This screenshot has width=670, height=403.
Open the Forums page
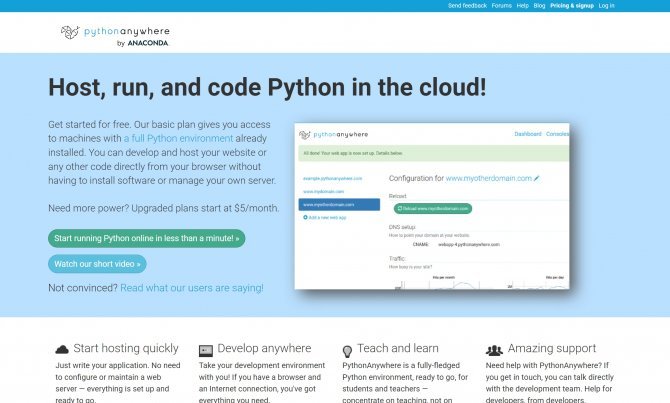502,6
